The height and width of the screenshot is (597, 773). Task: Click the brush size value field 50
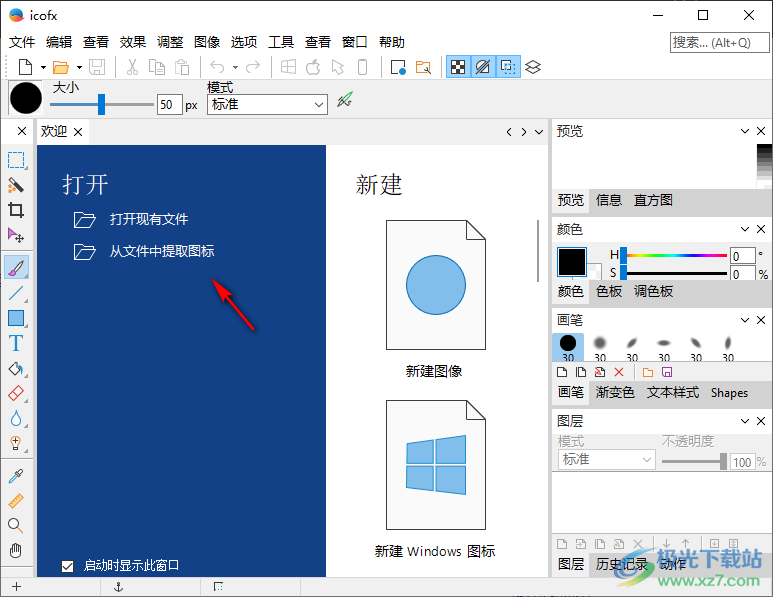[170, 105]
